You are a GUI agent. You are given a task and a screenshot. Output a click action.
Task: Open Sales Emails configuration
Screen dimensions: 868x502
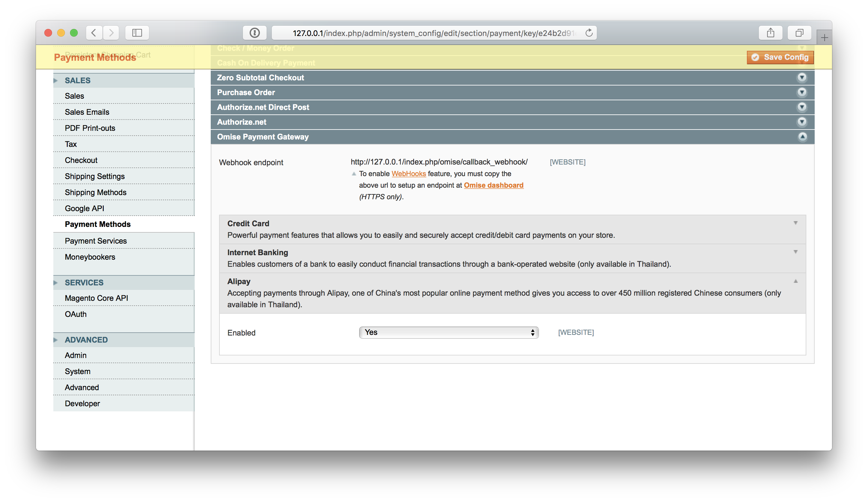coord(124,112)
